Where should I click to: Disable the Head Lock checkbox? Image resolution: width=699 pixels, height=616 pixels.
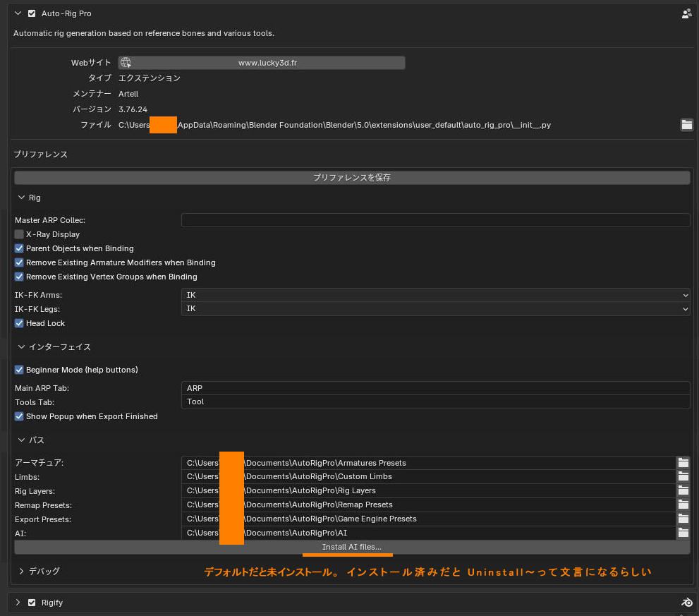point(19,323)
